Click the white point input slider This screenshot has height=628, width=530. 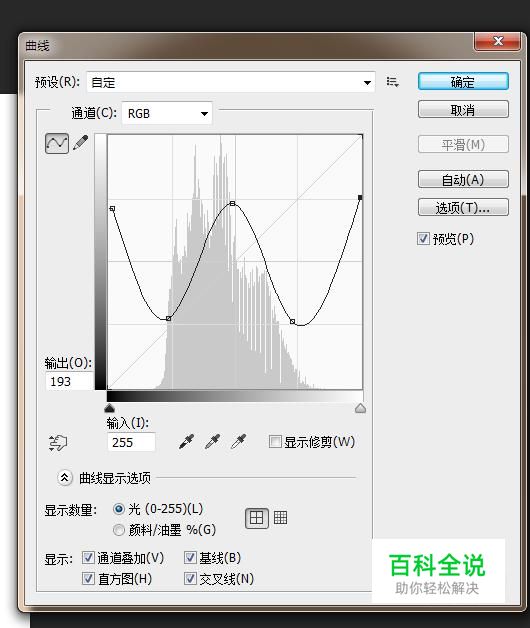coord(360,408)
